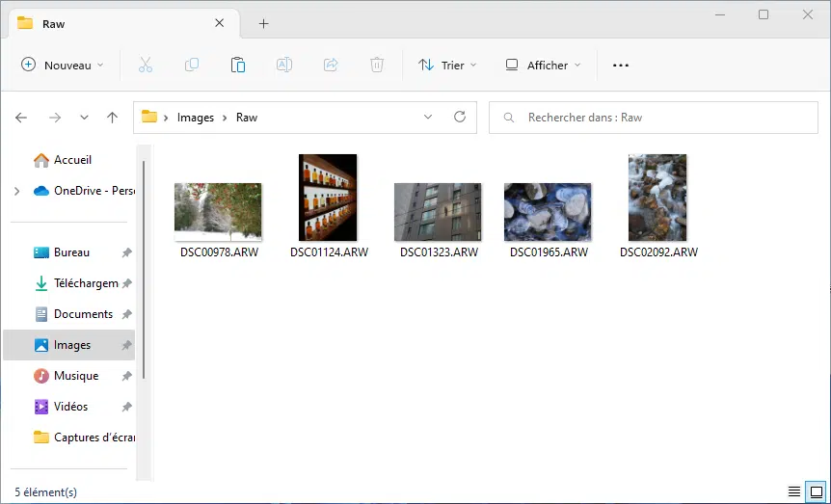Click chevron between Images and Raw
The width and height of the screenshot is (831, 504).
[x=225, y=118]
